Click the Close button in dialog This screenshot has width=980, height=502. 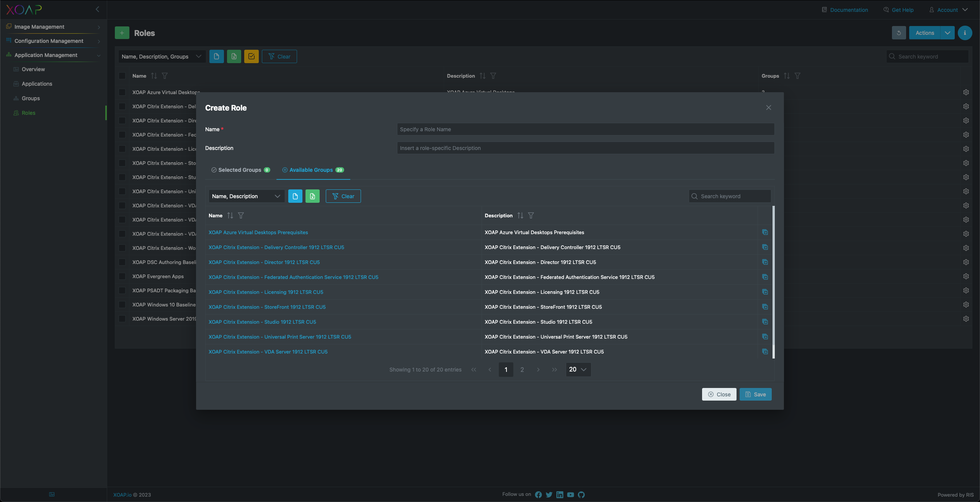coord(719,394)
